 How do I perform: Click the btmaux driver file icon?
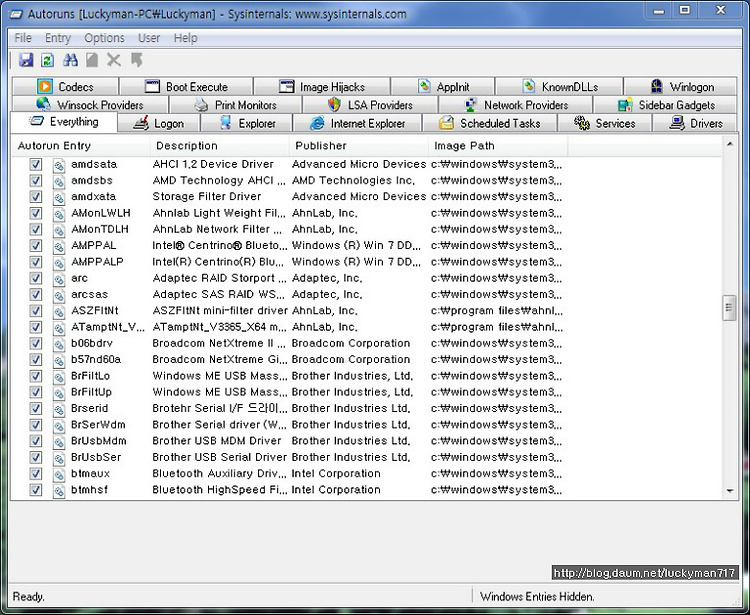click(x=59, y=474)
